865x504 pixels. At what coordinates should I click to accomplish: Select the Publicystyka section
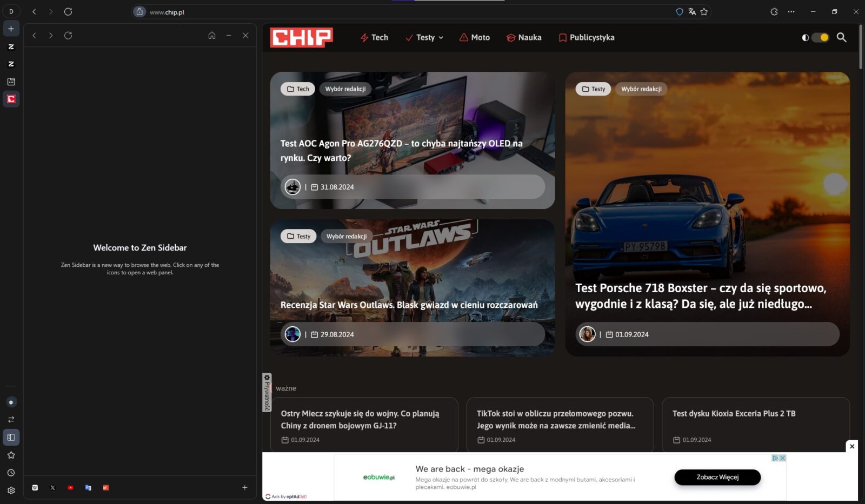pyautogui.click(x=586, y=37)
